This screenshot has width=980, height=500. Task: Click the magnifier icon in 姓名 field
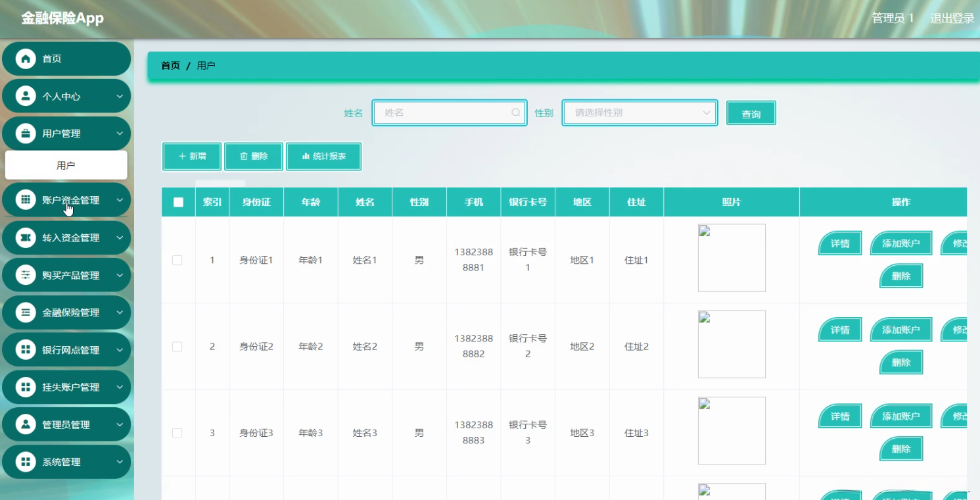516,113
